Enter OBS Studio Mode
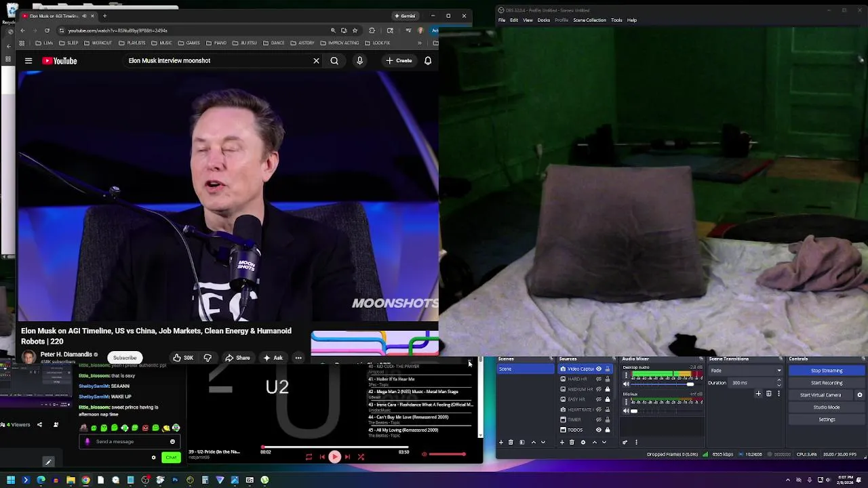The height and width of the screenshot is (488, 868). [827, 407]
